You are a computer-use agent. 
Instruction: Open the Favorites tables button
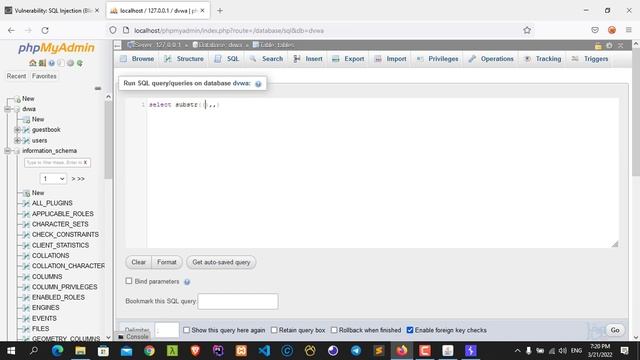44,76
